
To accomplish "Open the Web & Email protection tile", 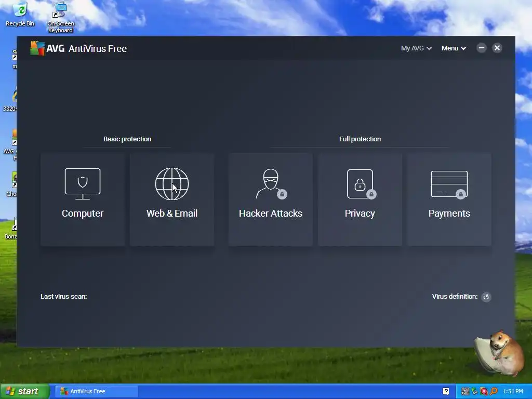I will pyautogui.click(x=172, y=199).
